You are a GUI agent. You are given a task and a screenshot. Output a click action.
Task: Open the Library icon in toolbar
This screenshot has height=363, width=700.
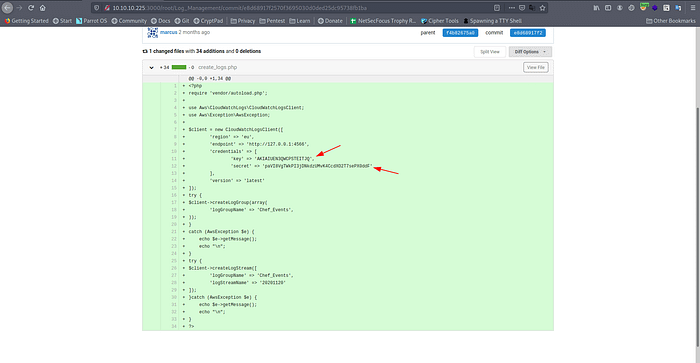point(596,8)
